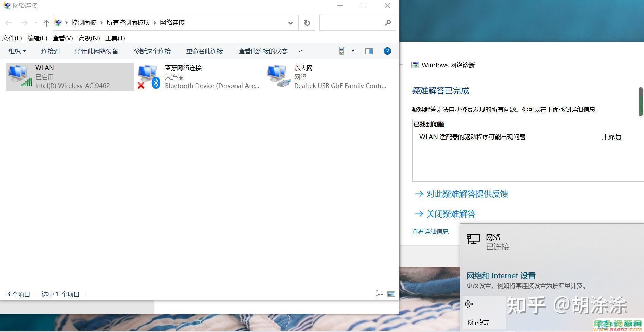Click the wired network icon in flyout

coord(473,239)
